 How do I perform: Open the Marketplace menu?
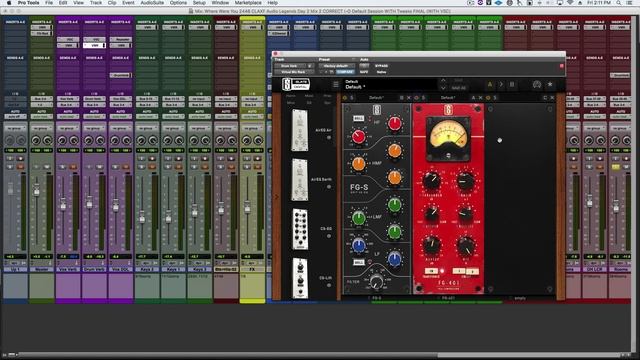(248, 2)
